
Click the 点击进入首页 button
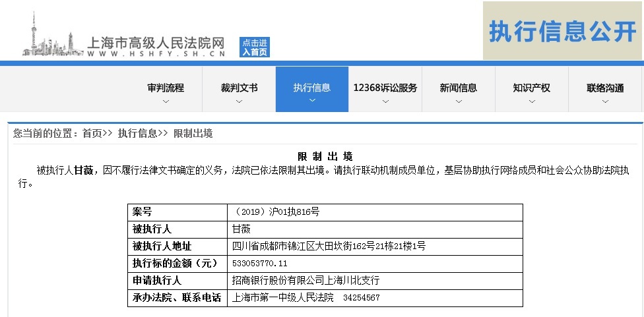[x=255, y=47]
